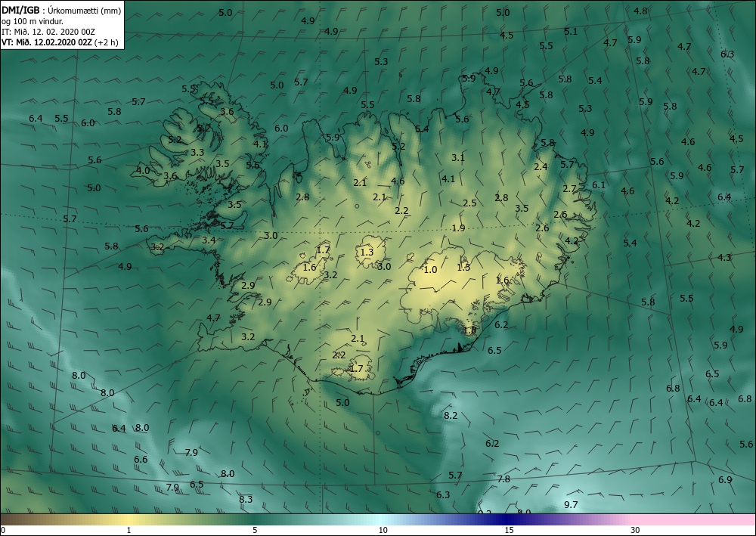Click the color scale label 30
The height and width of the screenshot is (536, 756).
[x=636, y=531]
